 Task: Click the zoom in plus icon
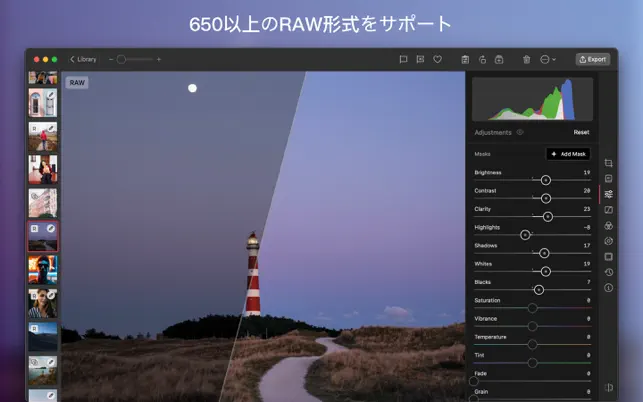[159, 59]
